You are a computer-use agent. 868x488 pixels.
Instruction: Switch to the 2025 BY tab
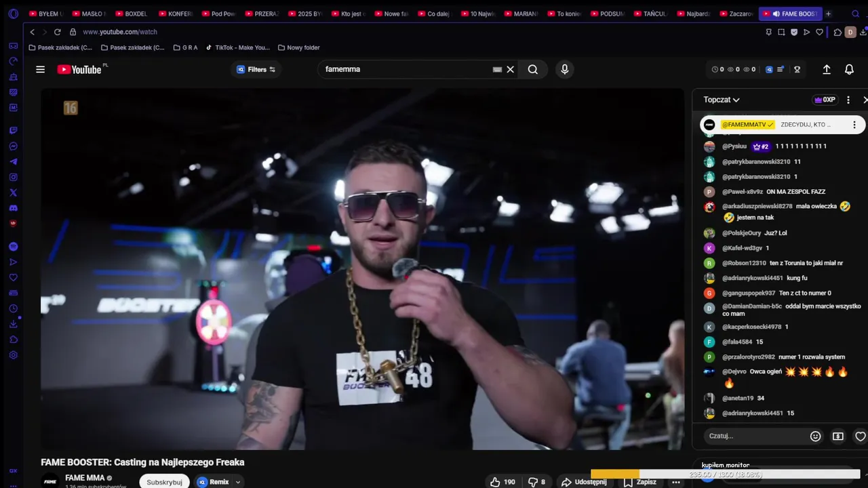(x=307, y=14)
